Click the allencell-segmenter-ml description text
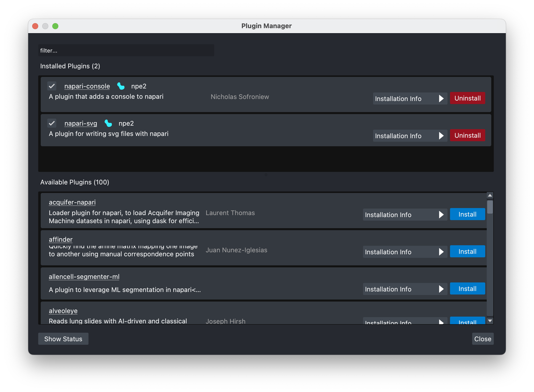The image size is (534, 392). [x=125, y=290]
